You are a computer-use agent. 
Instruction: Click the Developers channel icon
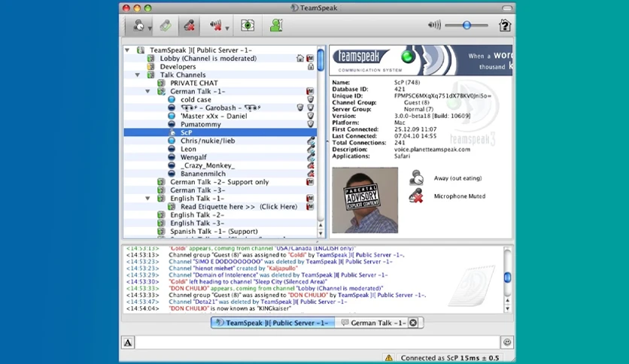150,67
